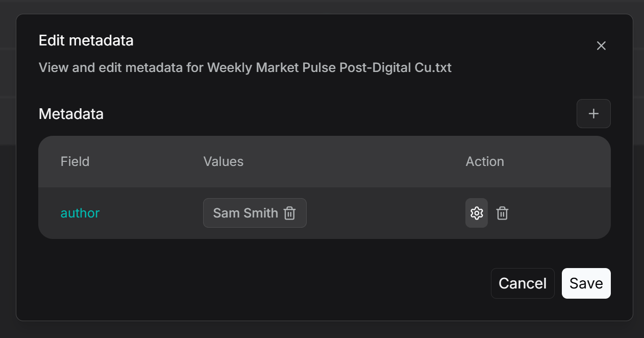Click the Edit metadata dialog title
Viewport: 644px width, 338px height.
(x=86, y=40)
